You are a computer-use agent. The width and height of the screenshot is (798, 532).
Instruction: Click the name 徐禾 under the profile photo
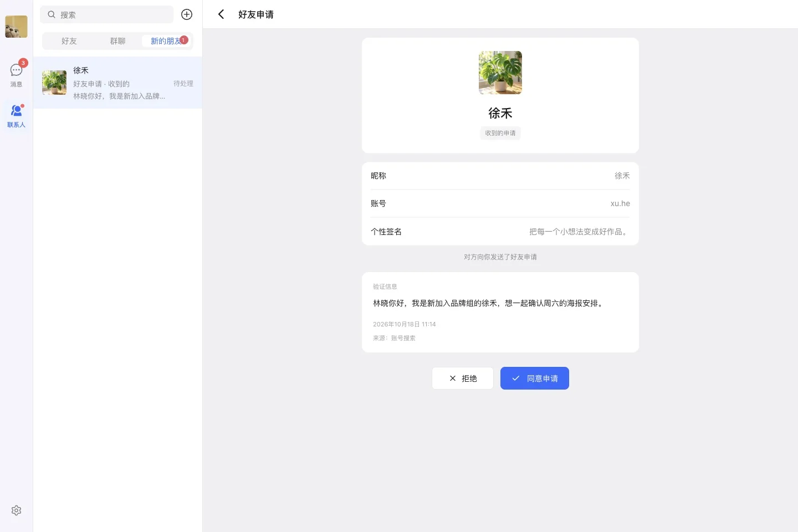pyautogui.click(x=500, y=113)
